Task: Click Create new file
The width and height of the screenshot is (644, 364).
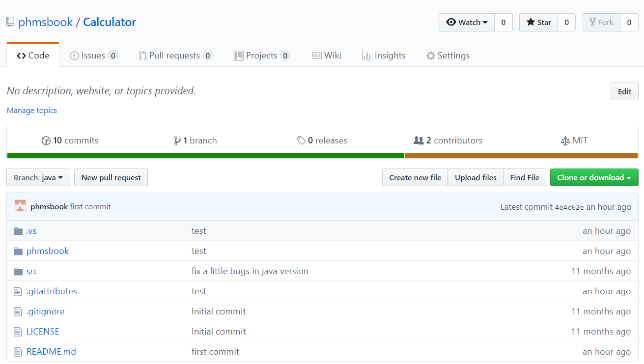Action: [415, 177]
